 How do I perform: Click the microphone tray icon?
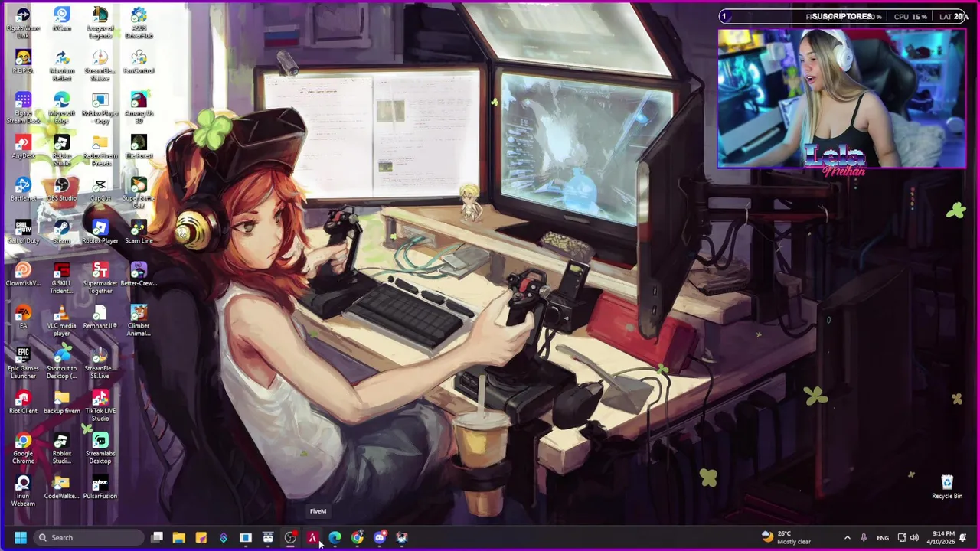pyautogui.click(x=864, y=537)
